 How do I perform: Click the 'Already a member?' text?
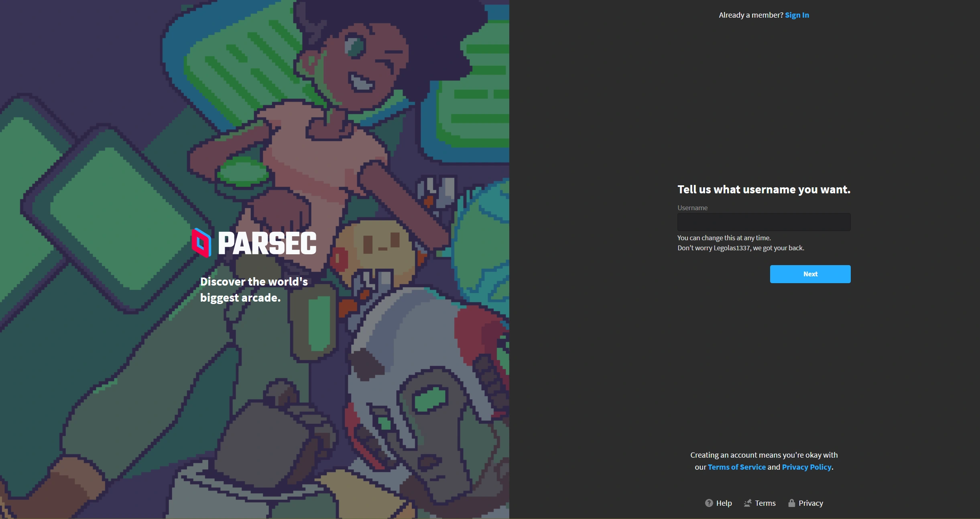tap(750, 15)
